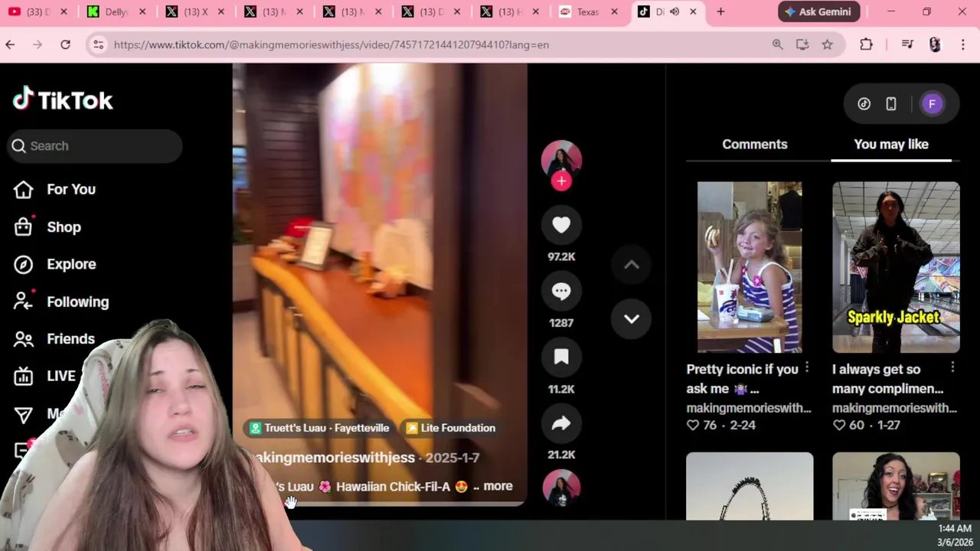Click the Ask Gemini button
This screenshot has height=551, width=980.
pyautogui.click(x=819, y=11)
